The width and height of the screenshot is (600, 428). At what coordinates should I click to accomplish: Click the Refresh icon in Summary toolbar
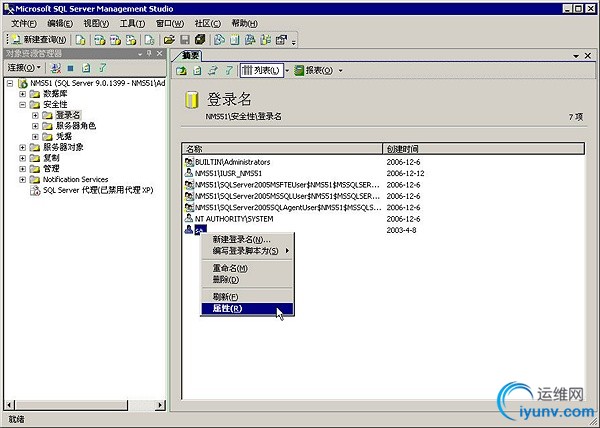[x=197, y=70]
